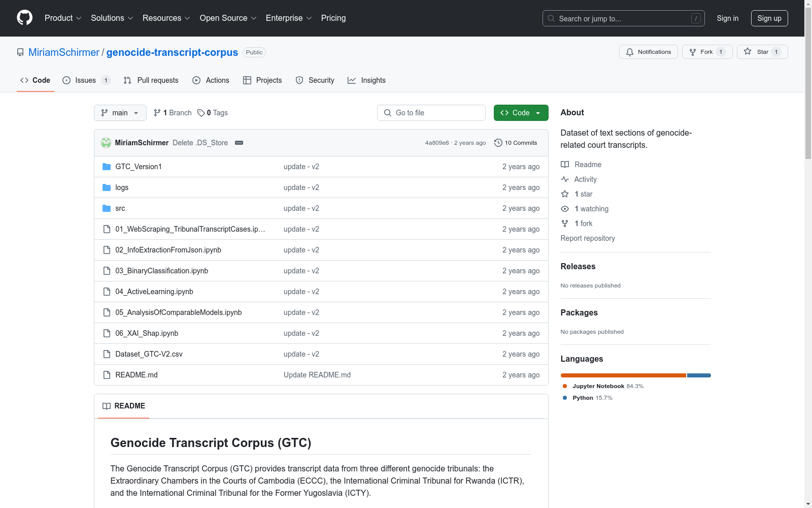Click the magnifier icon in Go to file
This screenshot has height=508, width=812.
pos(388,113)
